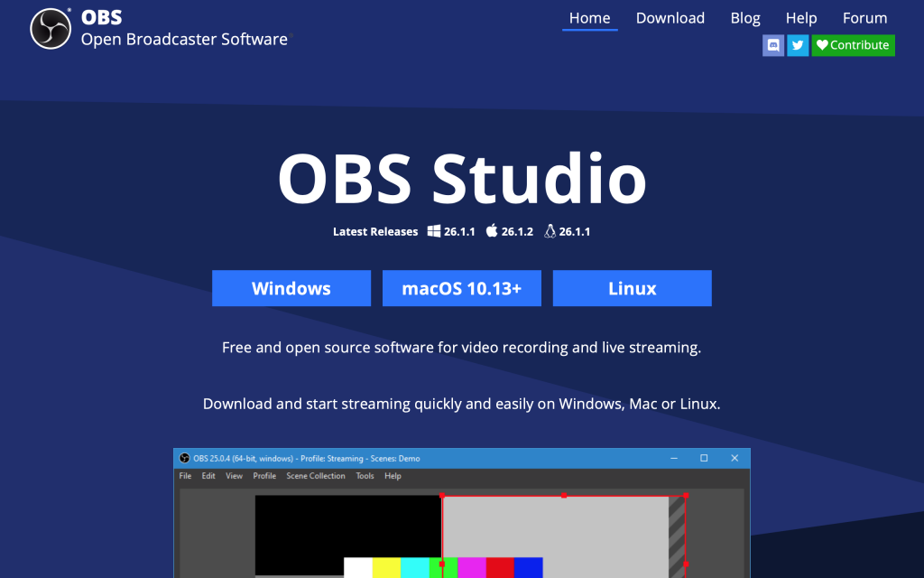Open the Twitter icon link
This screenshot has width=924, height=578.
pyautogui.click(x=798, y=45)
